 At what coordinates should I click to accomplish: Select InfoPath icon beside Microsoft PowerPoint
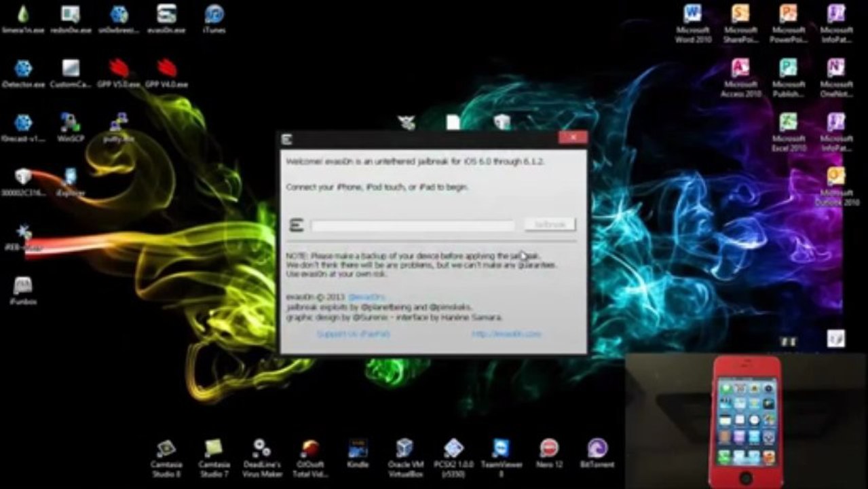836,23
